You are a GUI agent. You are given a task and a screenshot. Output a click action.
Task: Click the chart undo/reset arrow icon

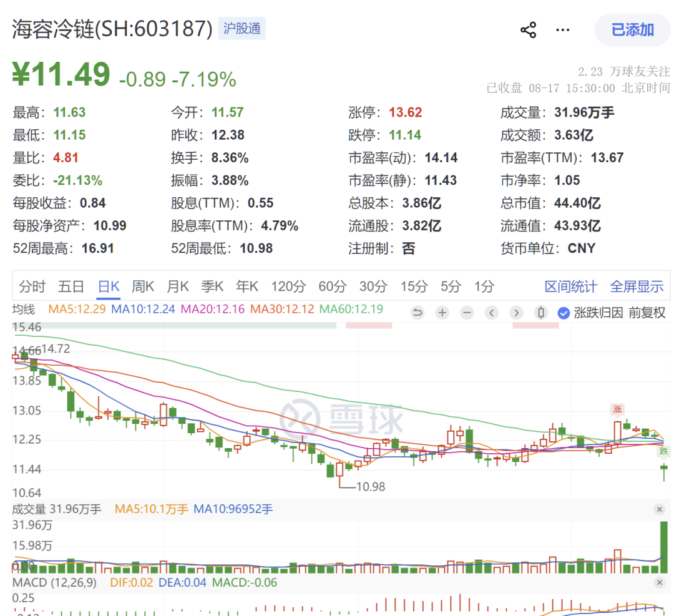pos(417,313)
